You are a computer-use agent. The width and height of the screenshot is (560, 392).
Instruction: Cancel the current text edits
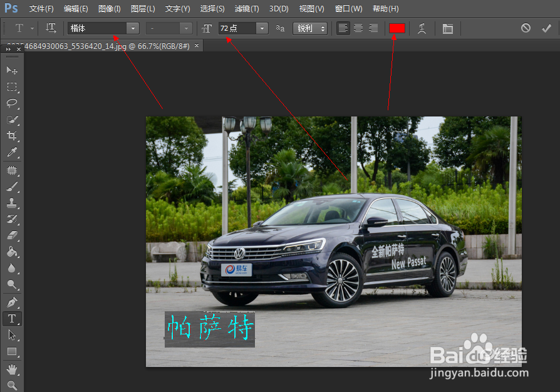point(526,28)
